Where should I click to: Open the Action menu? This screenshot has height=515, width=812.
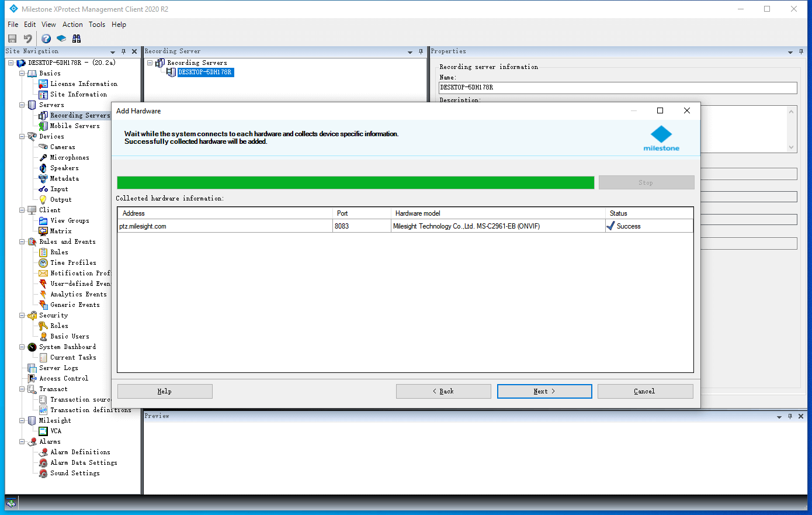(x=72, y=25)
